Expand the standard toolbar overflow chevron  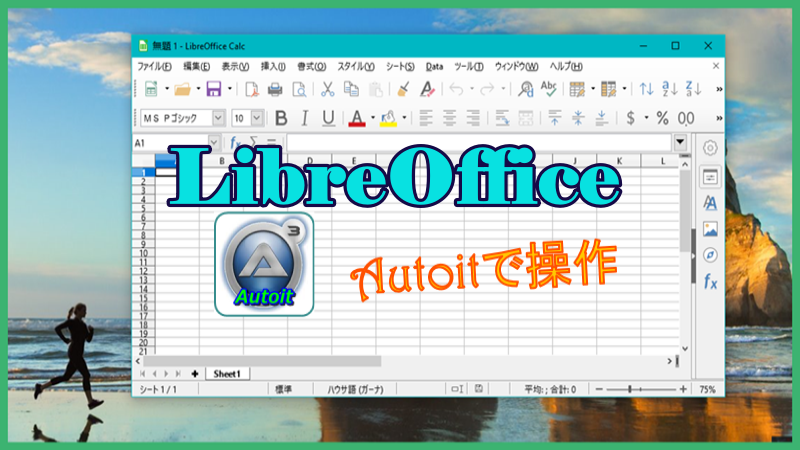click(x=719, y=89)
